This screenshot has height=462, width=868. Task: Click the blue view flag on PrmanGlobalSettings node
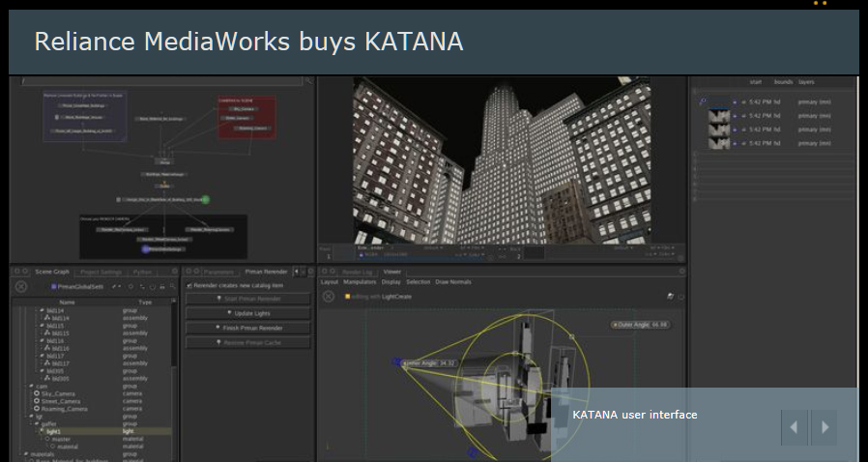tap(146, 249)
